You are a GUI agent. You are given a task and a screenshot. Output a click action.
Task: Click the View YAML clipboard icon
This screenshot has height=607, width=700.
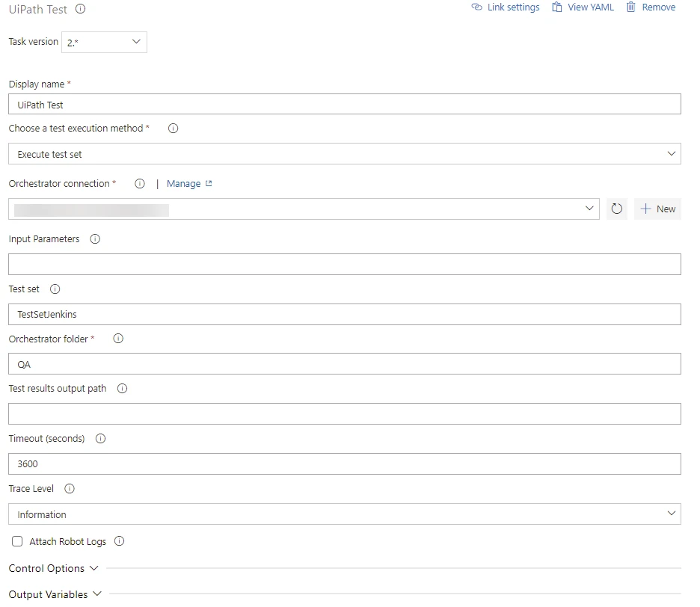point(556,7)
